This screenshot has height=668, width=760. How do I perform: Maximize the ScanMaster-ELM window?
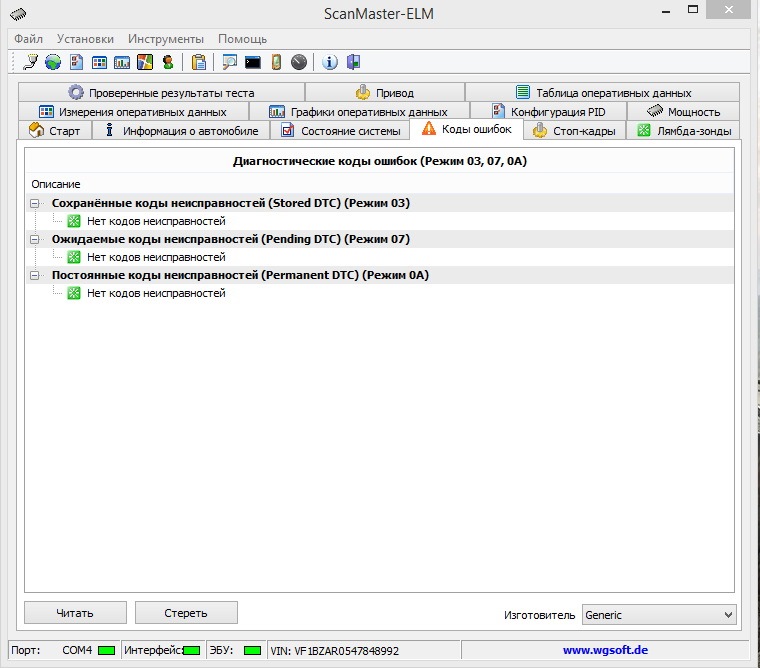693,9
